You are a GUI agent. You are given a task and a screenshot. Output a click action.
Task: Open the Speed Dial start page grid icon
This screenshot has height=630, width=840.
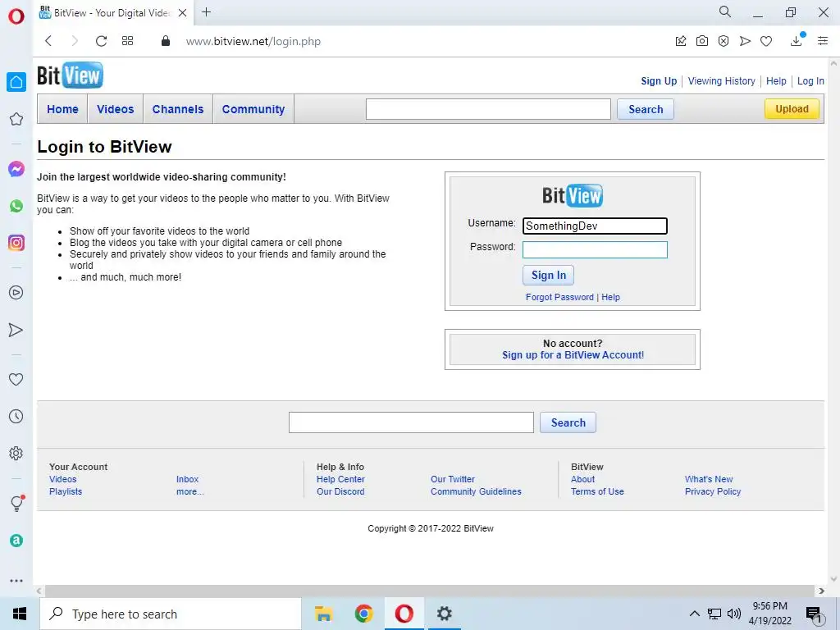point(127,41)
